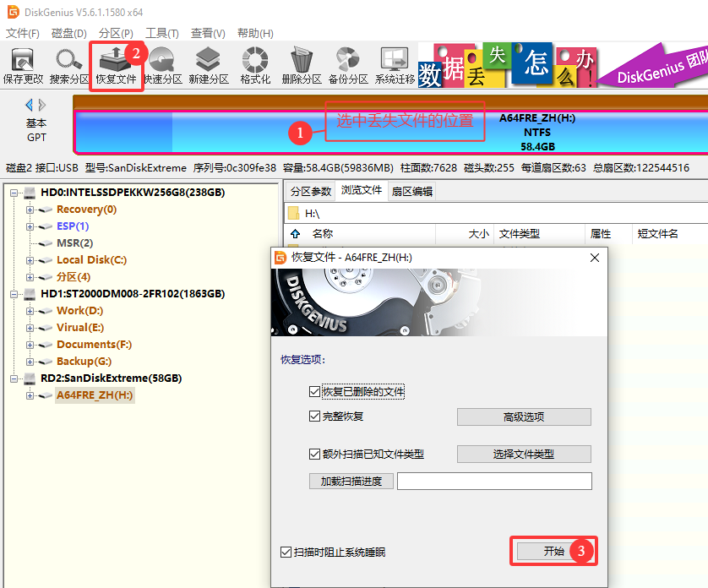Image resolution: width=708 pixels, height=588 pixels.
Task: Click the H:\ path address bar
Action: click(x=497, y=213)
